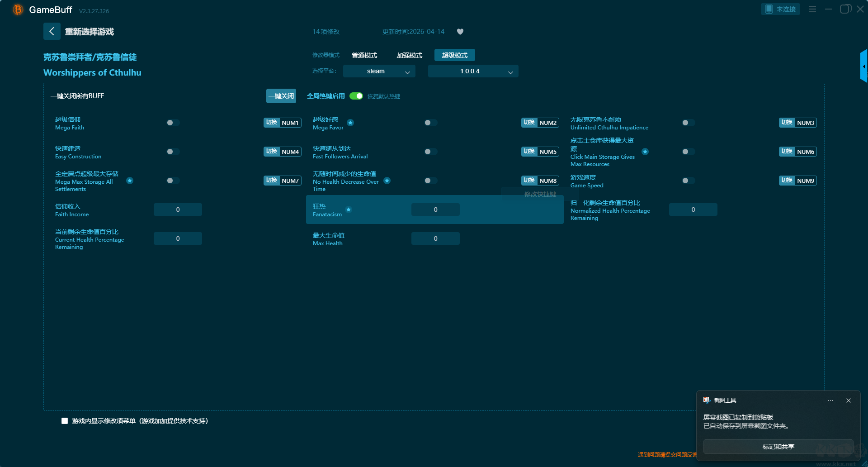Click the 重新选择游戏 heading text
Viewport: 868px width, 467px height.
[90, 32]
